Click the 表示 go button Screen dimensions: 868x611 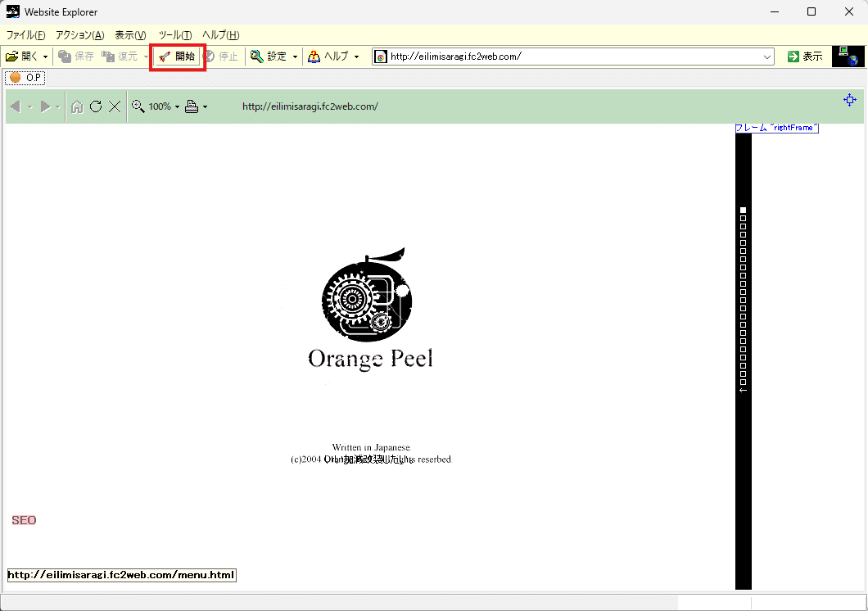point(806,57)
